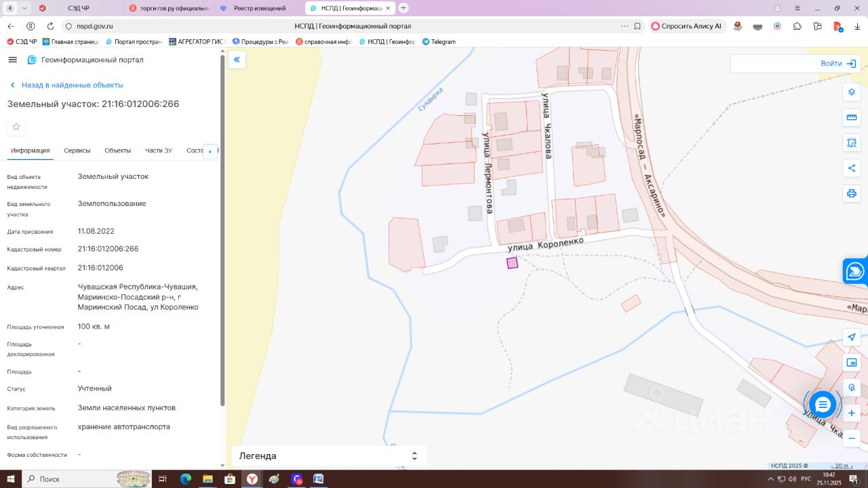Viewport: 868px width, 488px height.
Task: Click the highlighted purple land plot on map
Action: click(x=512, y=263)
